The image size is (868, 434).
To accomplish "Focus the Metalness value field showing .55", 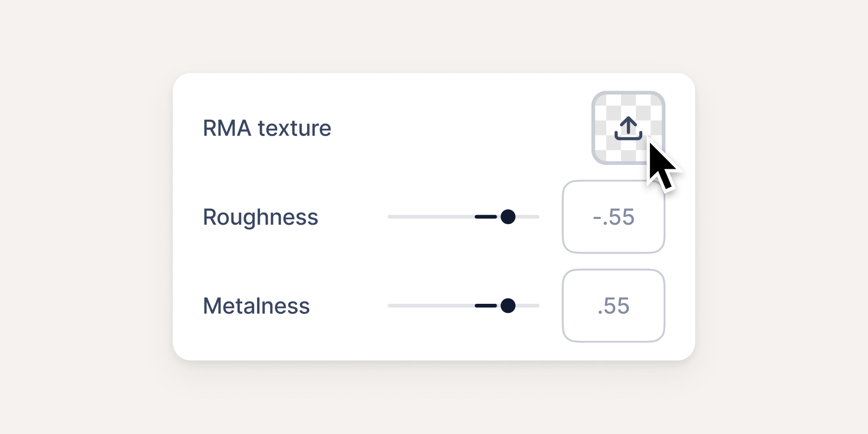I will click(x=613, y=306).
